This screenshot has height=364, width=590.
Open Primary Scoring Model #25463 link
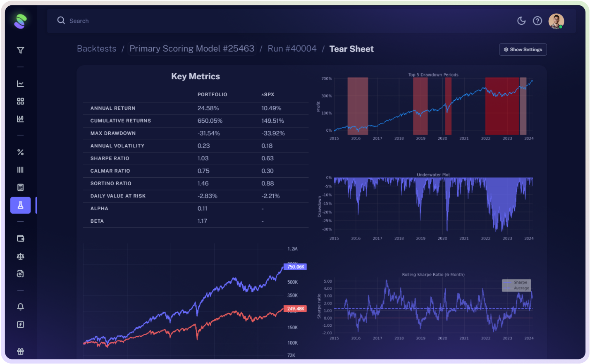coord(192,48)
